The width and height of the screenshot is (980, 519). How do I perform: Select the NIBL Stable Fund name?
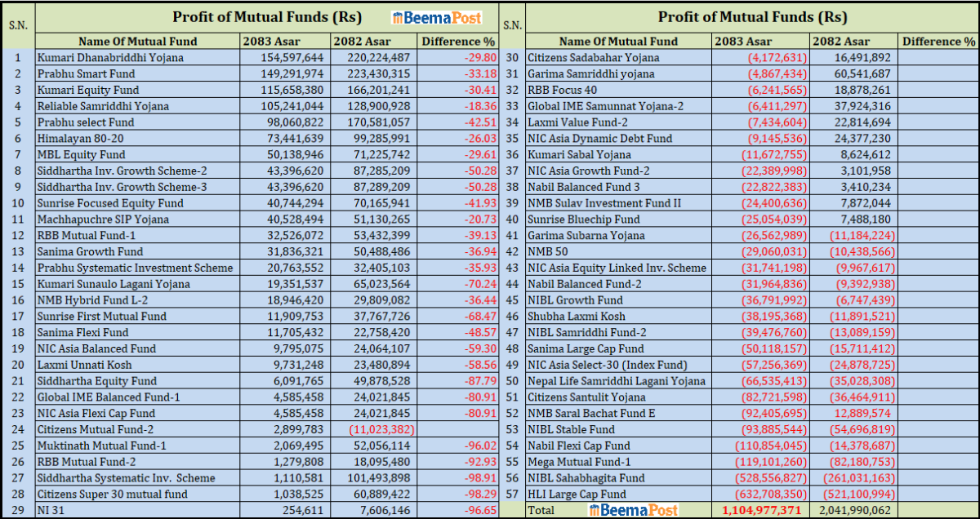coord(571,429)
